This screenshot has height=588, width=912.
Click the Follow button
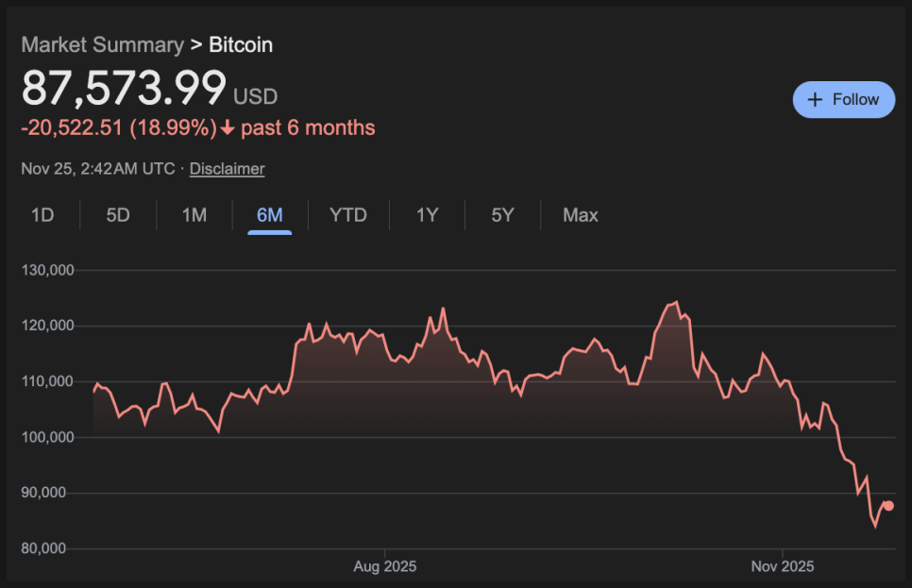click(x=844, y=99)
